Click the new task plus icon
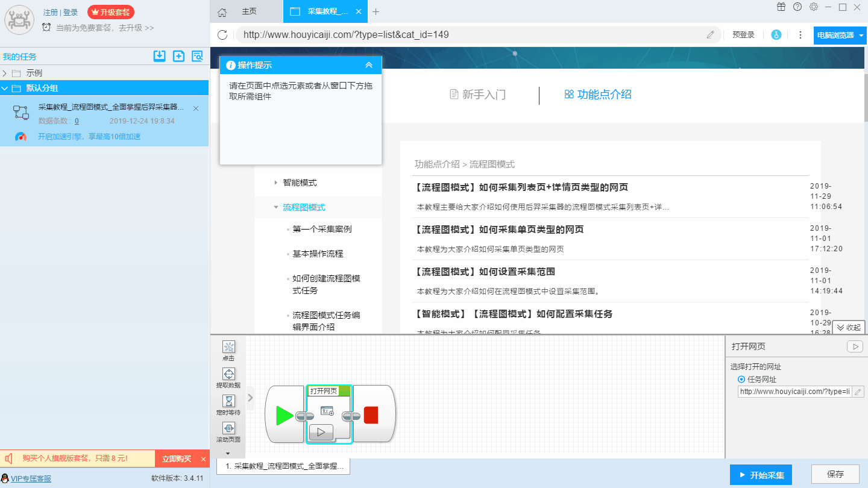The height and width of the screenshot is (488, 868). pyautogui.click(x=178, y=56)
